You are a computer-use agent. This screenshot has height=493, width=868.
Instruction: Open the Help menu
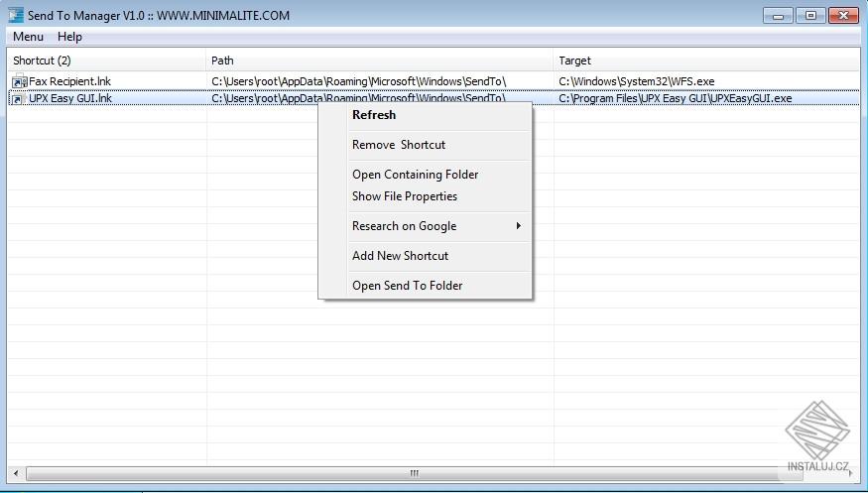coord(69,37)
